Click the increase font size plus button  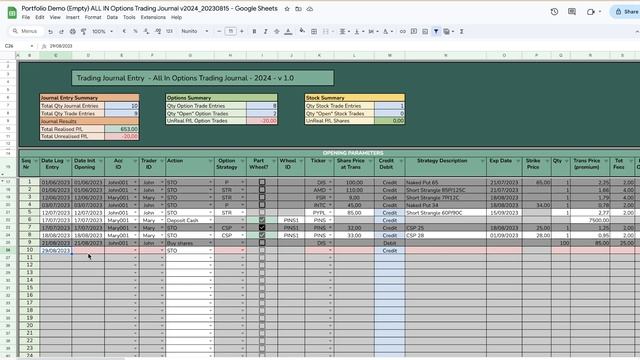pos(242,31)
